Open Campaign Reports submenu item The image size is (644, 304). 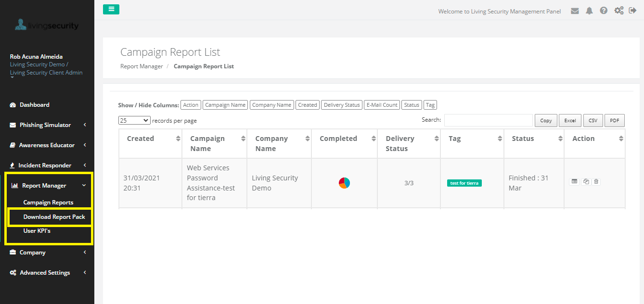click(48, 203)
